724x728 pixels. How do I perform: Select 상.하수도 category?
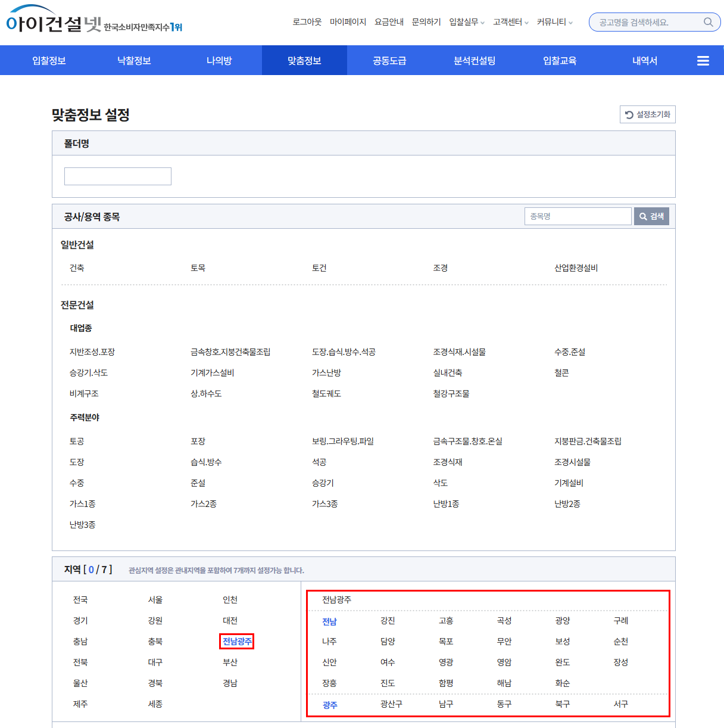tap(206, 394)
